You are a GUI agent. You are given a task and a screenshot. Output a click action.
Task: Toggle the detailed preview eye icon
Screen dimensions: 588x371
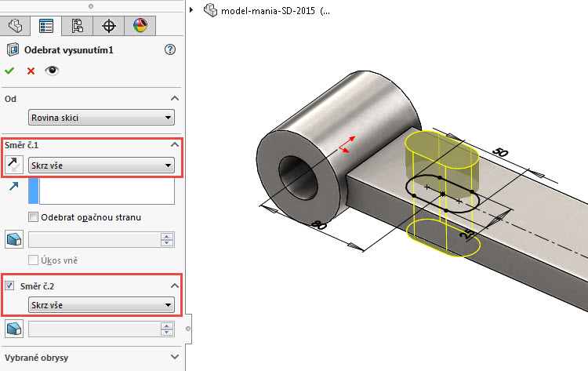pos(52,71)
